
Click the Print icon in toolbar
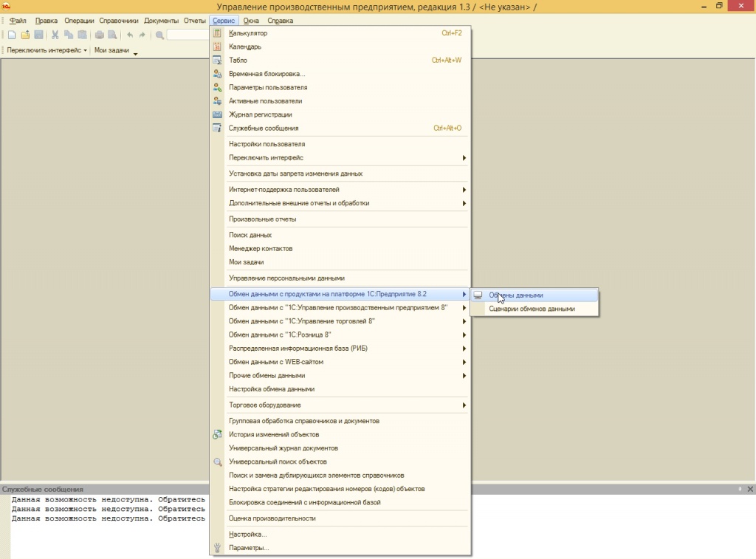[100, 35]
